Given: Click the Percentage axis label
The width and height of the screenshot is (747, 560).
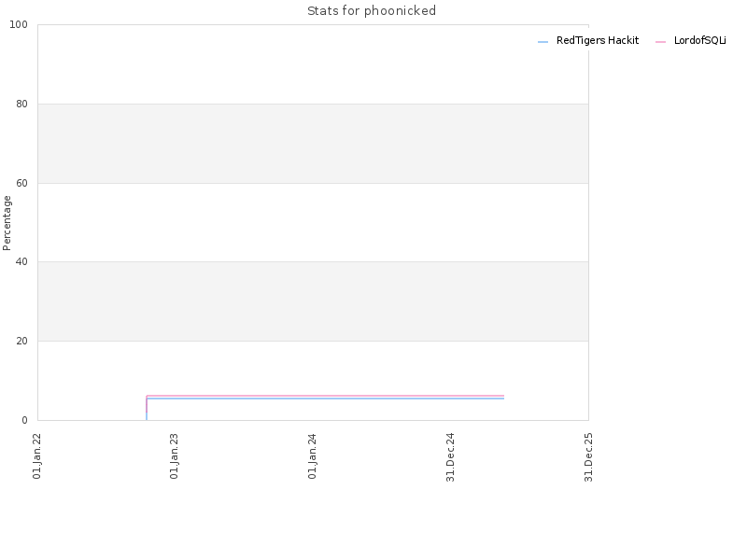Looking at the screenshot, I should [7, 223].
